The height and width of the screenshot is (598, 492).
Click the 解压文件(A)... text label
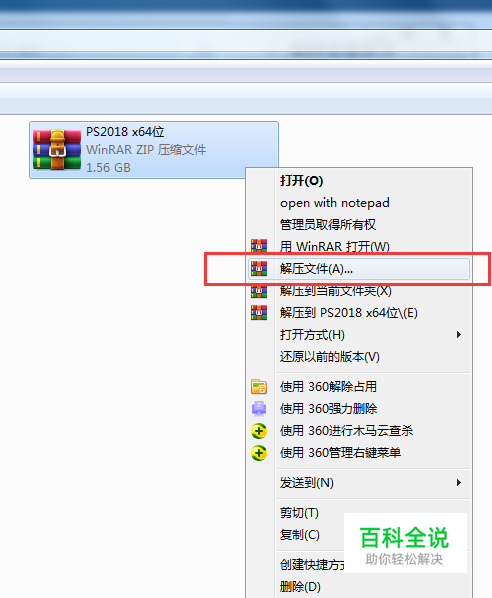pyautogui.click(x=316, y=269)
